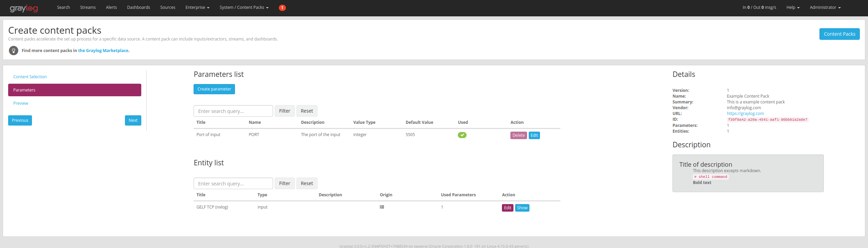Open the Graylog Marketplace link

[103, 51]
